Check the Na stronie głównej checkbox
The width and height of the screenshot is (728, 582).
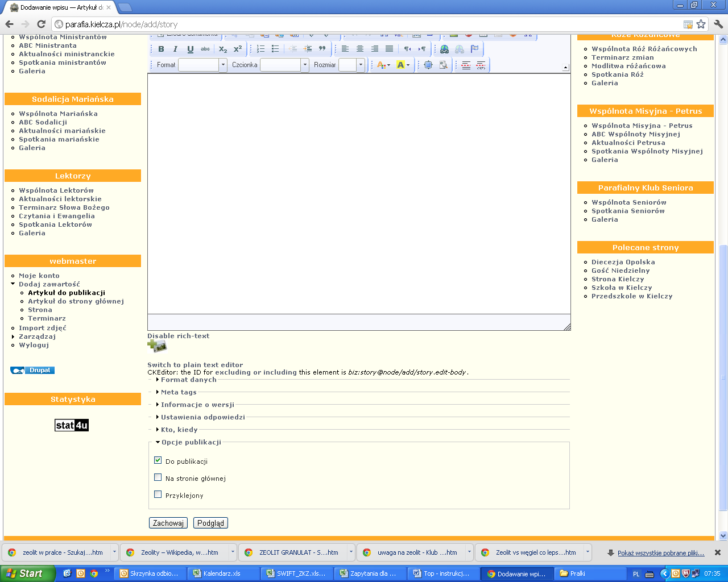pos(158,477)
